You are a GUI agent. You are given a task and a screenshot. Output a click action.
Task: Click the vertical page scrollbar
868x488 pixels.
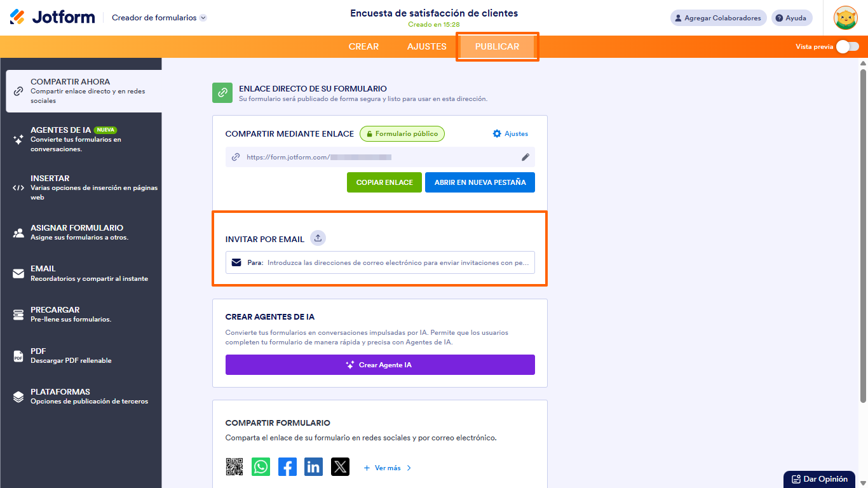coord(863,231)
